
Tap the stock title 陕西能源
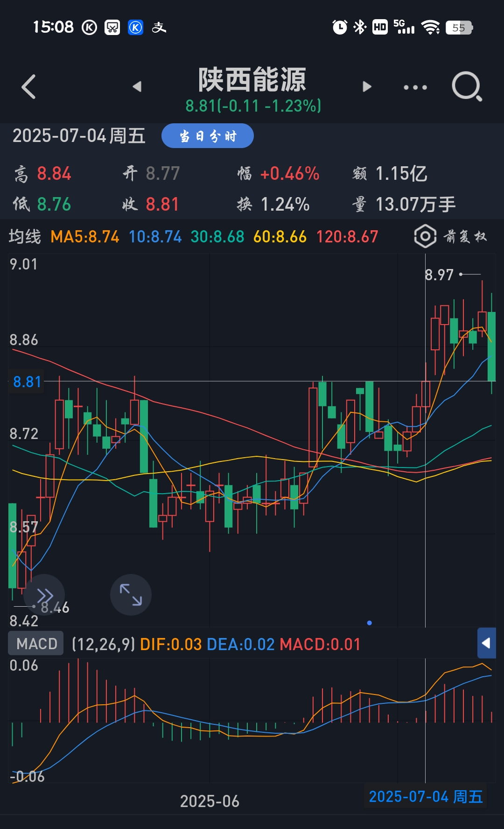click(252, 79)
